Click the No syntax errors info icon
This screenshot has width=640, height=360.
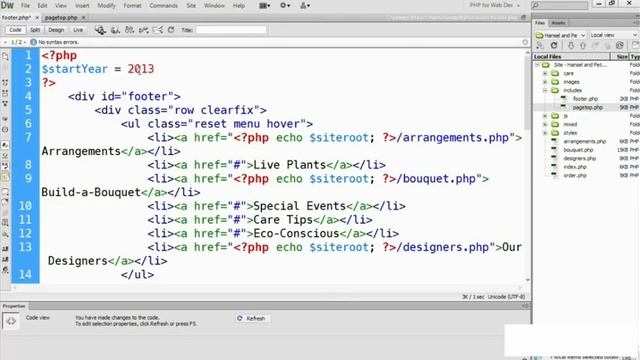tap(33, 42)
